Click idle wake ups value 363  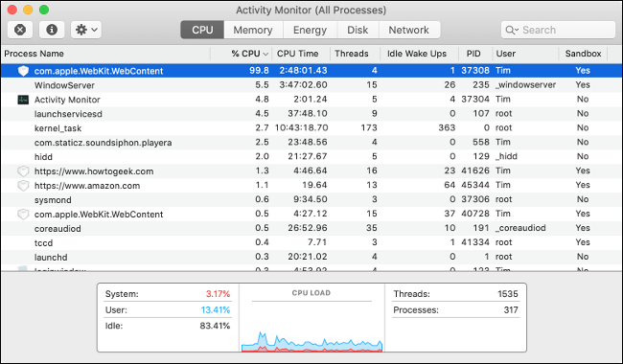point(447,127)
